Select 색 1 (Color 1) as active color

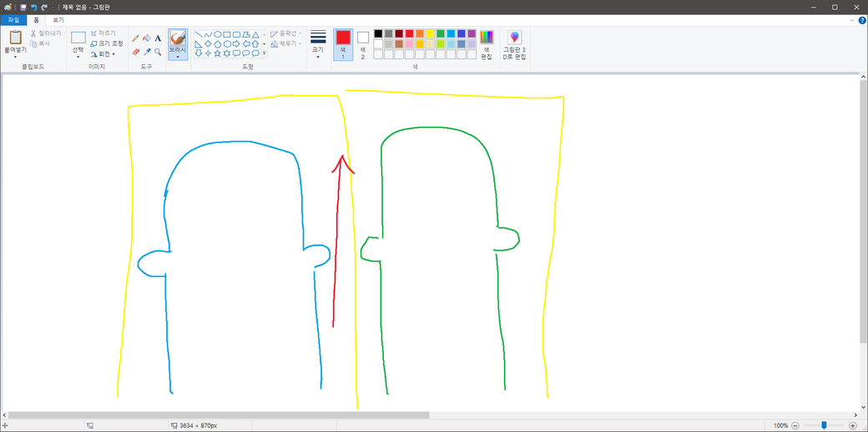tap(343, 43)
